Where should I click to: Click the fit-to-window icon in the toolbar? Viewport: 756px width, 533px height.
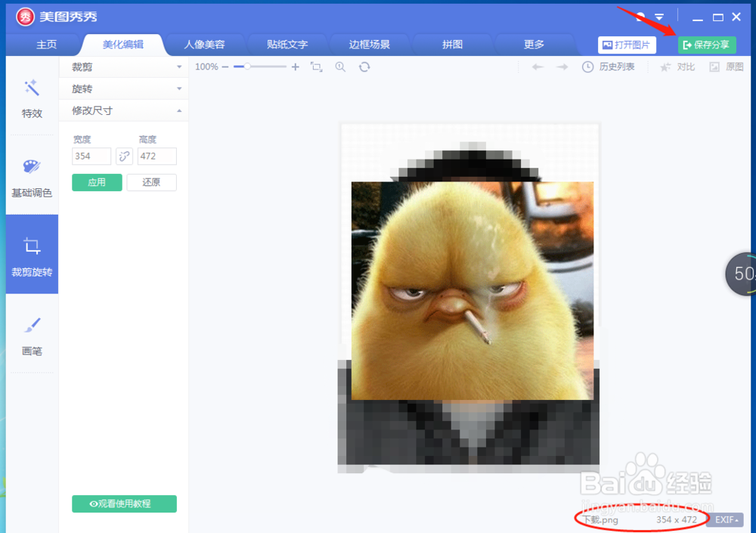(316, 67)
